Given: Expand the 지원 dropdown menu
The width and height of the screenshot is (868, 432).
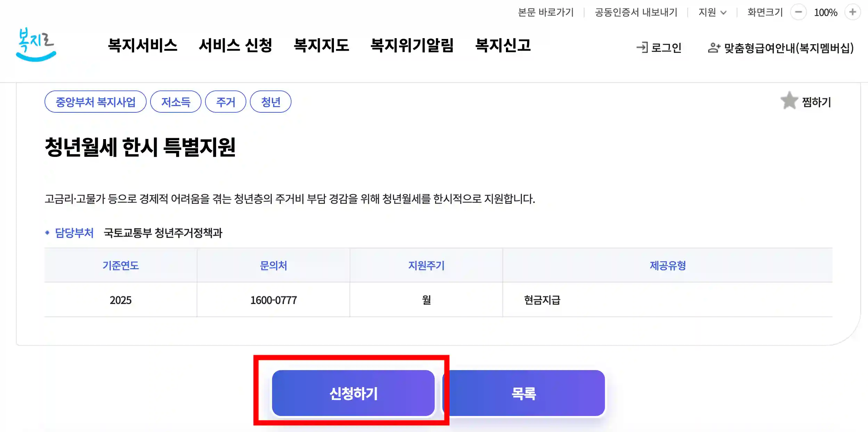Looking at the screenshot, I should point(712,12).
